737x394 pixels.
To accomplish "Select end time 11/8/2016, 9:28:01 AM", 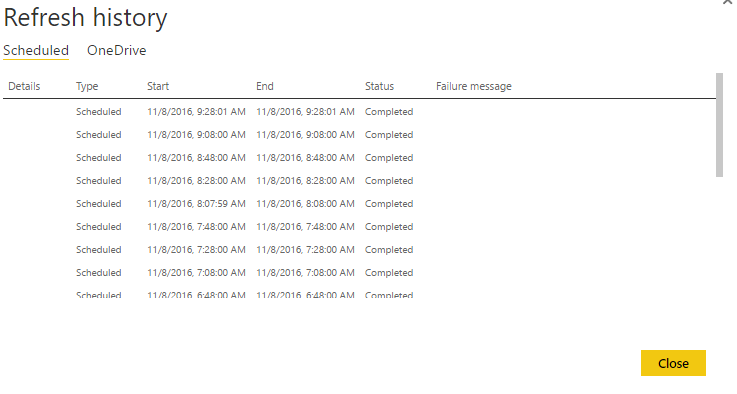I will (x=305, y=112).
